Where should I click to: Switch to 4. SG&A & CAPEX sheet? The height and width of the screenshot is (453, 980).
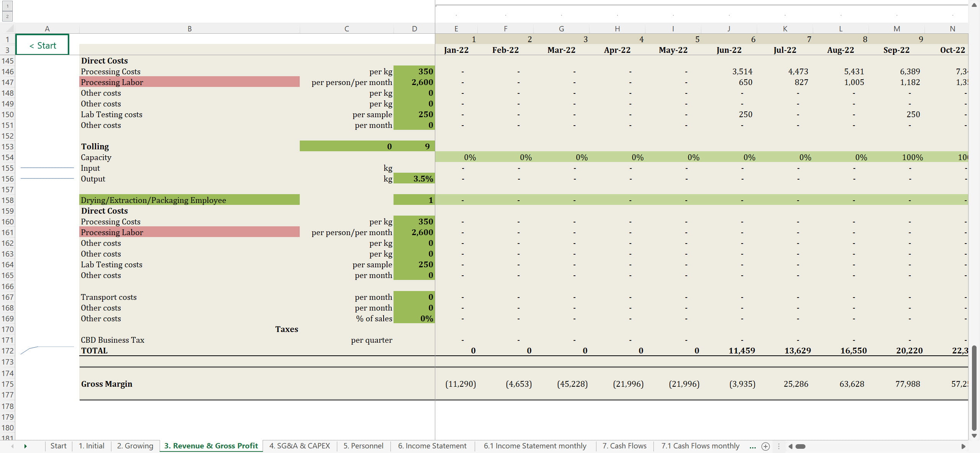click(299, 446)
